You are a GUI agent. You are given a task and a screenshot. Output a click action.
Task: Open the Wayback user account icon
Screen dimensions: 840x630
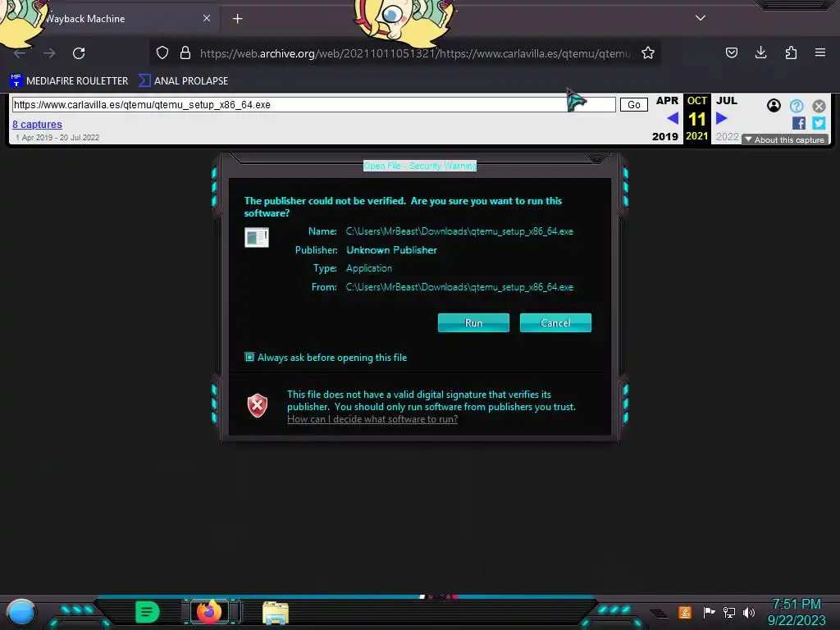point(774,106)
